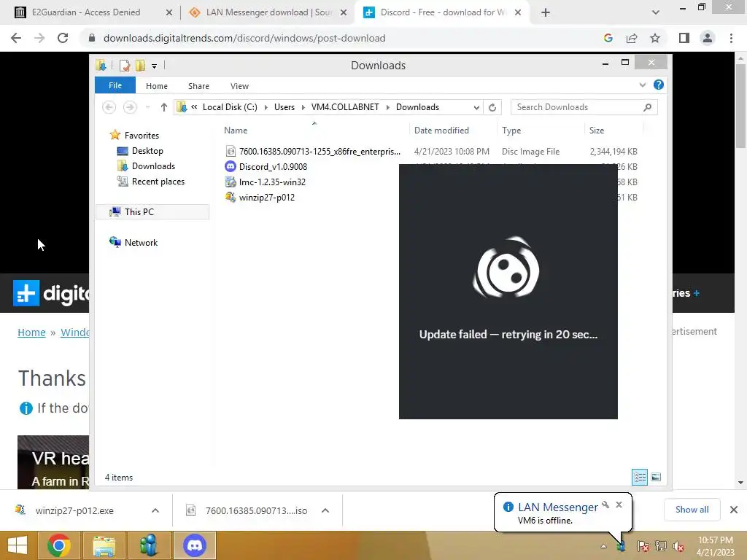The height and width of the screenshot is (560, 747).
Task: Close the Discord download tab
Action: [518, 12]
